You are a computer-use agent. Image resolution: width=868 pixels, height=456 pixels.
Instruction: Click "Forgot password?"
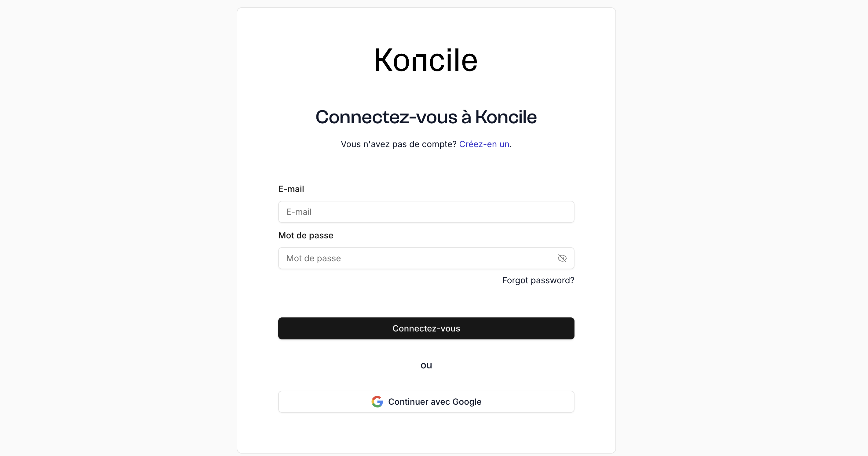538,280
